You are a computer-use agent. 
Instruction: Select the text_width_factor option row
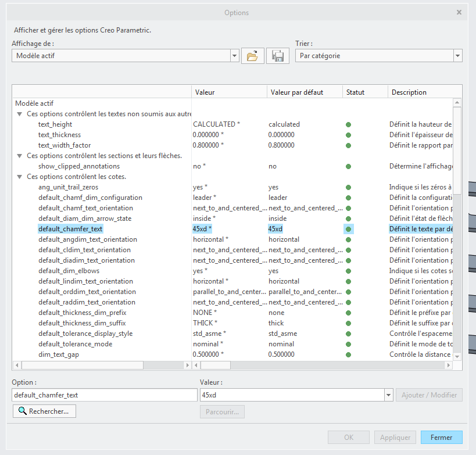point(65,145)
